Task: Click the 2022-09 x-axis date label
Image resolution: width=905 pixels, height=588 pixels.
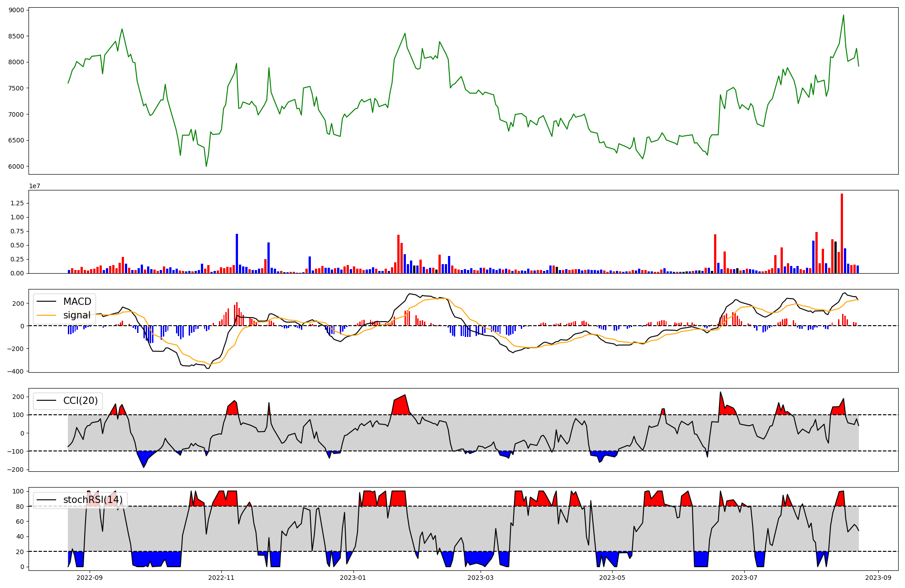Action: point(90,578)
